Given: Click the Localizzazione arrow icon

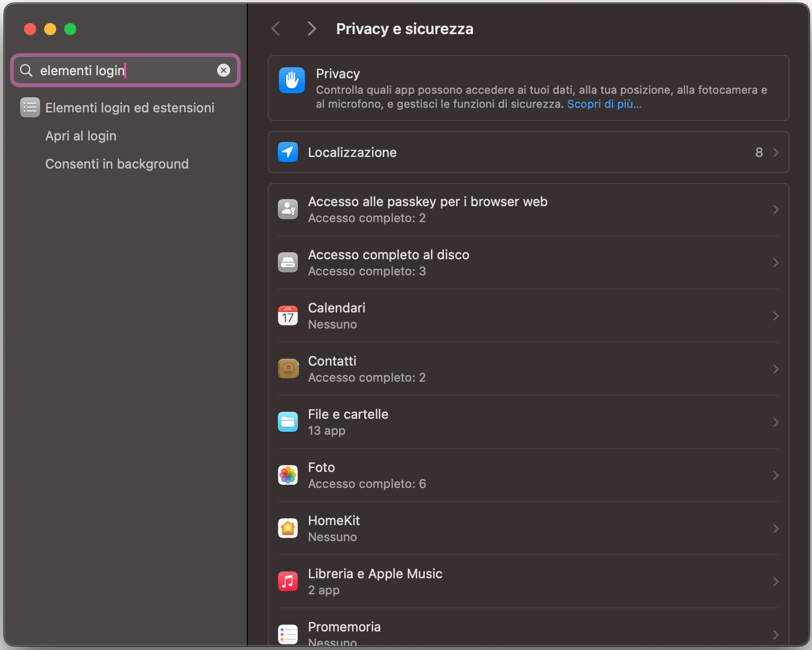Looking at the screenshot, I should click(288, 152).
